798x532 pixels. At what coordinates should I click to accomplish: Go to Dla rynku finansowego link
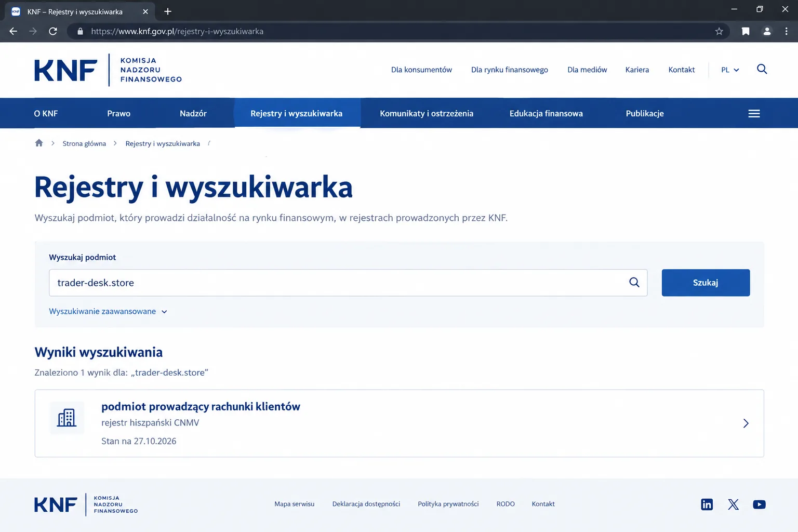click(510, 70)
